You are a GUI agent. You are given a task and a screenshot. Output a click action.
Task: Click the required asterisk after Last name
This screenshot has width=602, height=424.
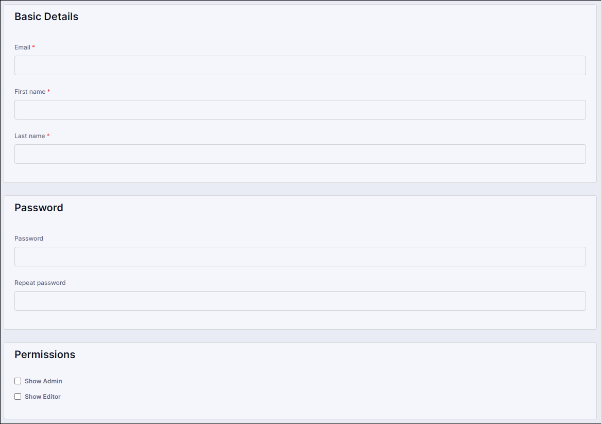48,134
